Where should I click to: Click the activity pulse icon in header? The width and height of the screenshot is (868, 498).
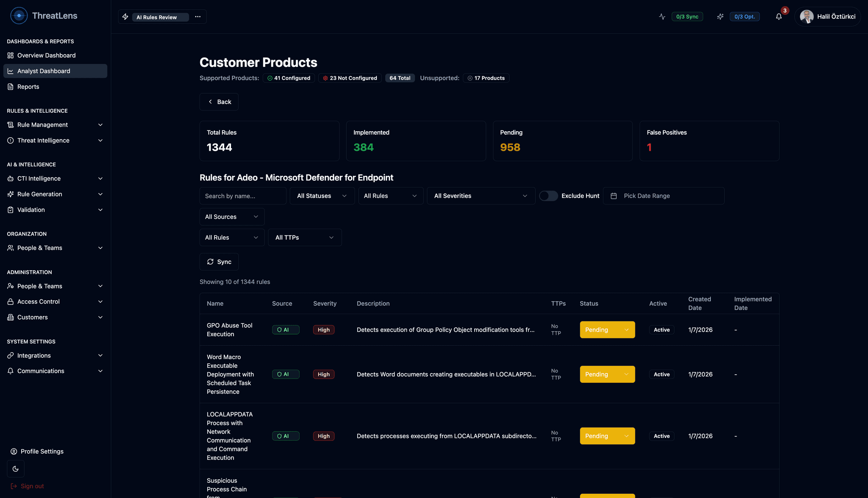click(662, 17)
